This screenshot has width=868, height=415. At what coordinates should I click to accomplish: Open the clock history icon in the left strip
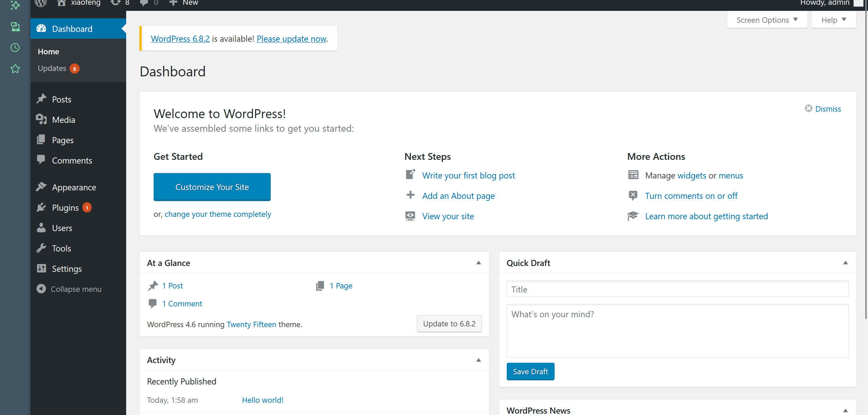[15, 48]
